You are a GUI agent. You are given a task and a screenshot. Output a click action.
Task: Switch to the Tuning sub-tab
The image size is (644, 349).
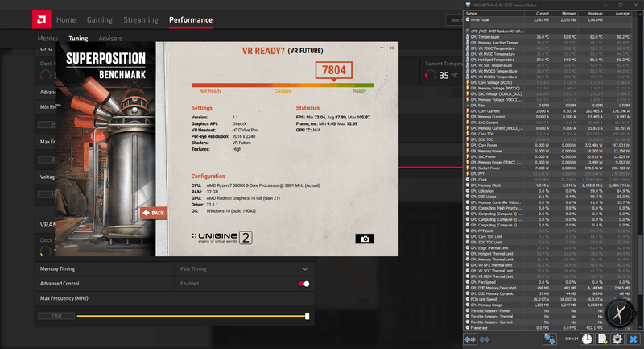78,38
